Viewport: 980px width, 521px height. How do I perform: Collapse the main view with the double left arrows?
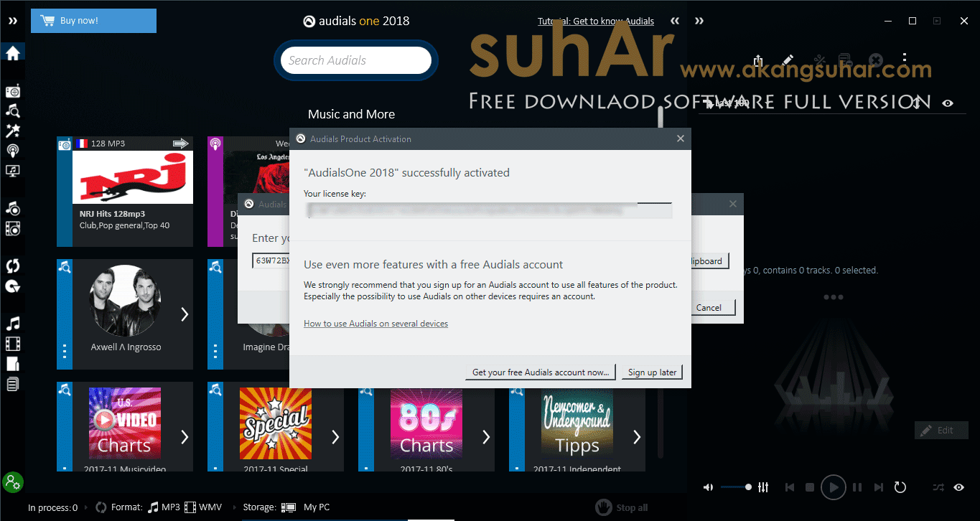point(675,21)
